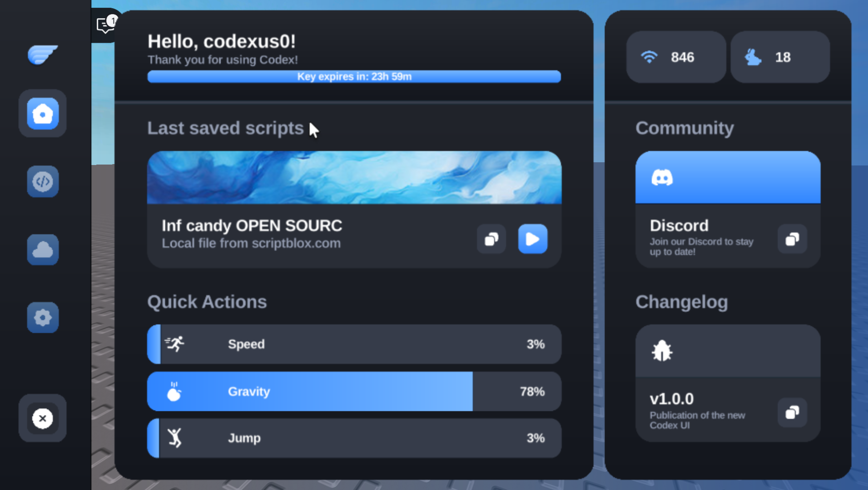The width and height of the screenshot is (868, 490).
Task: Set the Gravity slider level
Action: point(354,391)
